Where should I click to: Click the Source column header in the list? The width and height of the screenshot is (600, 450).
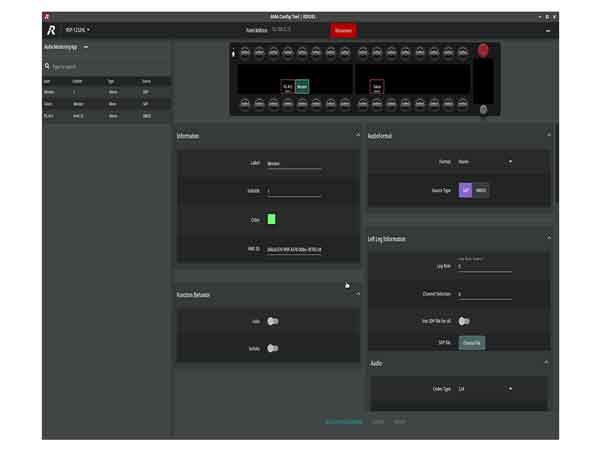146,82
